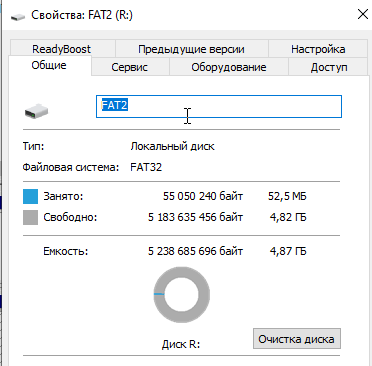Close the FAT2 (R:) properties dialog
Viewport: 372px width, 366px height.
[362, 14]
